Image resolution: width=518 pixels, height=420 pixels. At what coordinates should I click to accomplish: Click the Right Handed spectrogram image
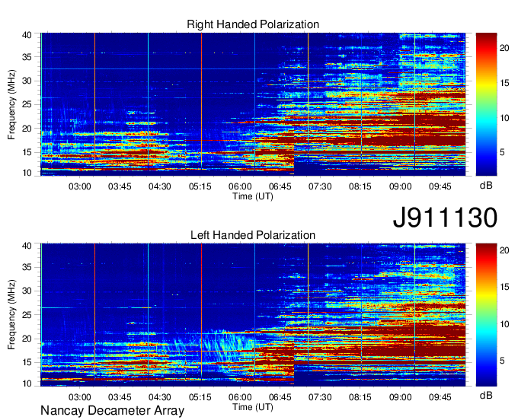(253, 104)
